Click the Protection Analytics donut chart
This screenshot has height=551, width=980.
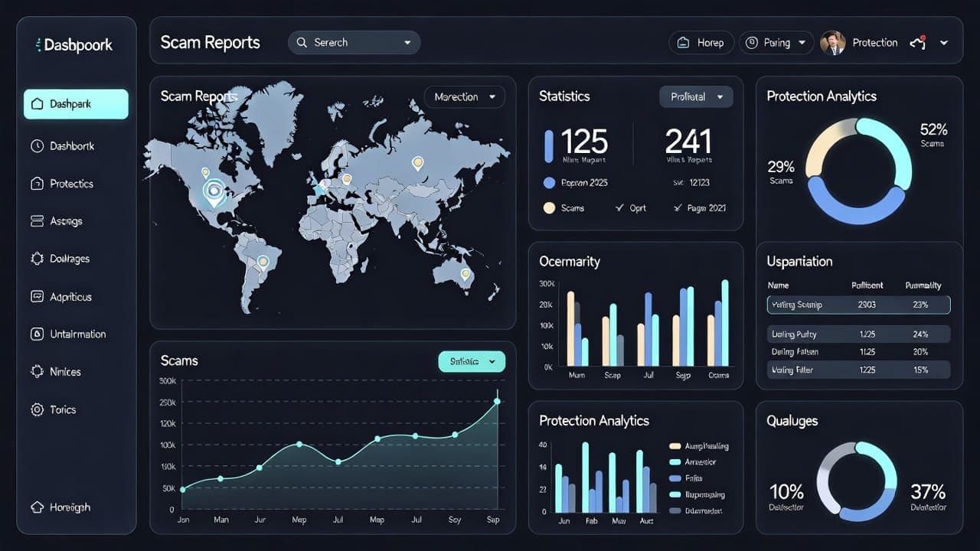tap(859, 167)
